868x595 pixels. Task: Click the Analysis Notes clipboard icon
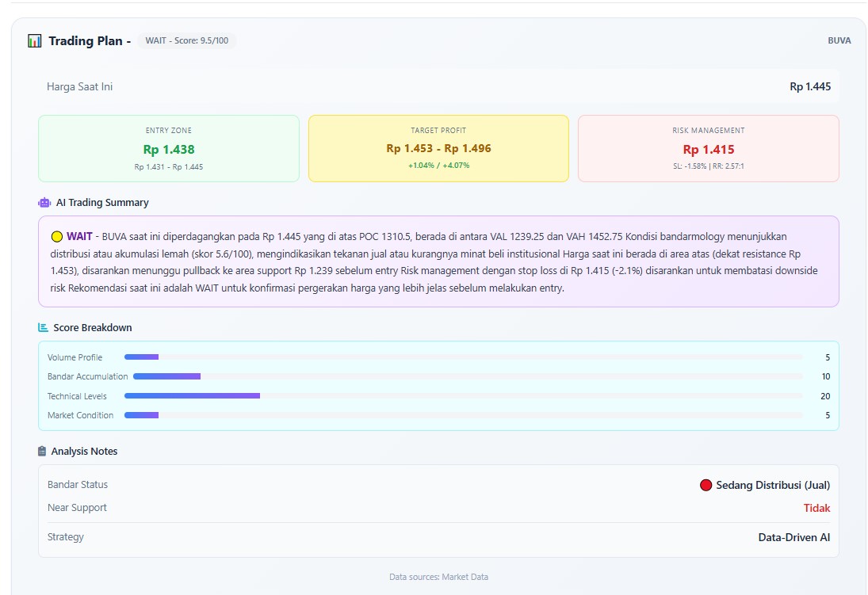[x=42, y=451]
